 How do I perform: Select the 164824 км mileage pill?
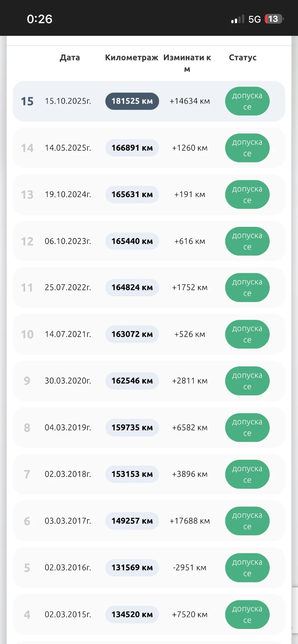coord(132,288)
